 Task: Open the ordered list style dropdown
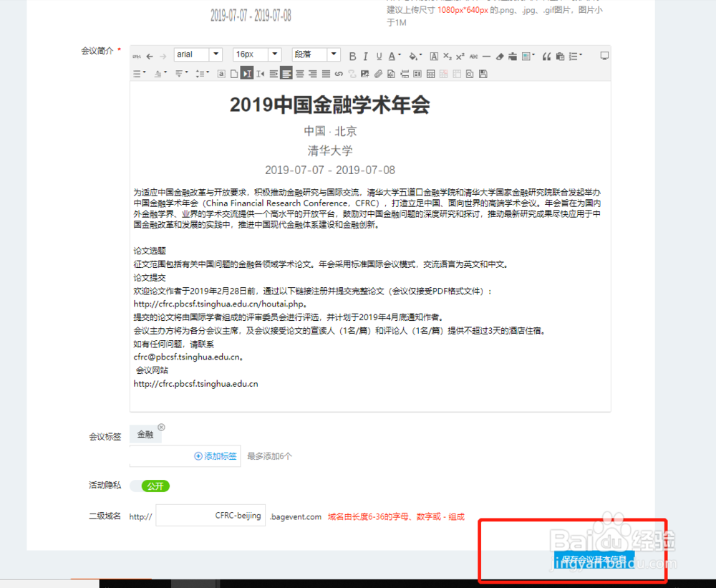click(x=581, y=55)
